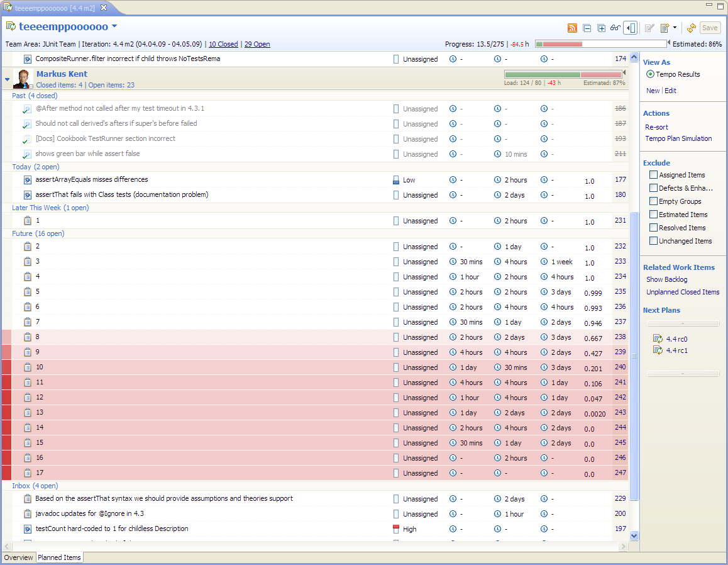Viewport: 728px width, 565px height.
Task: Check the Estimated Items checkbox
Action: [x=653, y=214]
